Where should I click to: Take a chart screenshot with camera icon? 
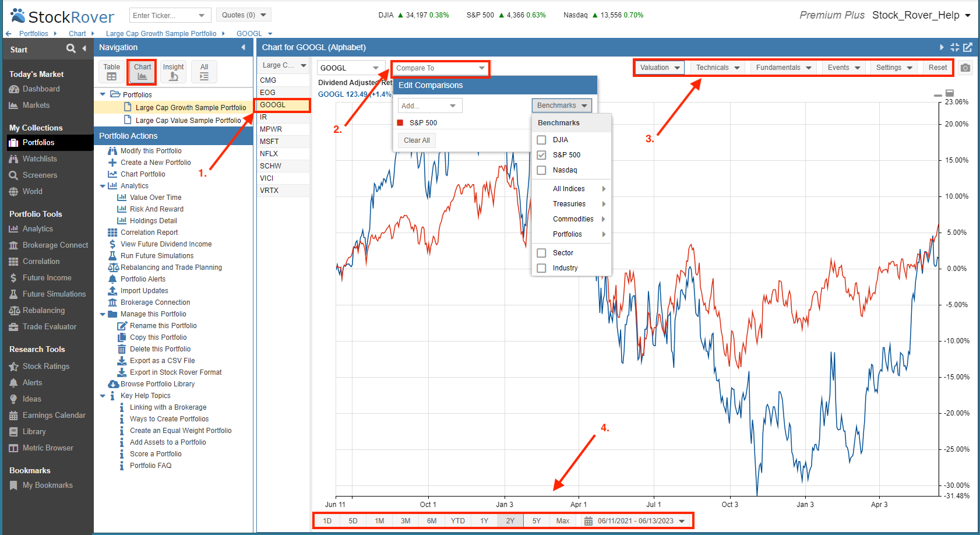coord(965,68)
